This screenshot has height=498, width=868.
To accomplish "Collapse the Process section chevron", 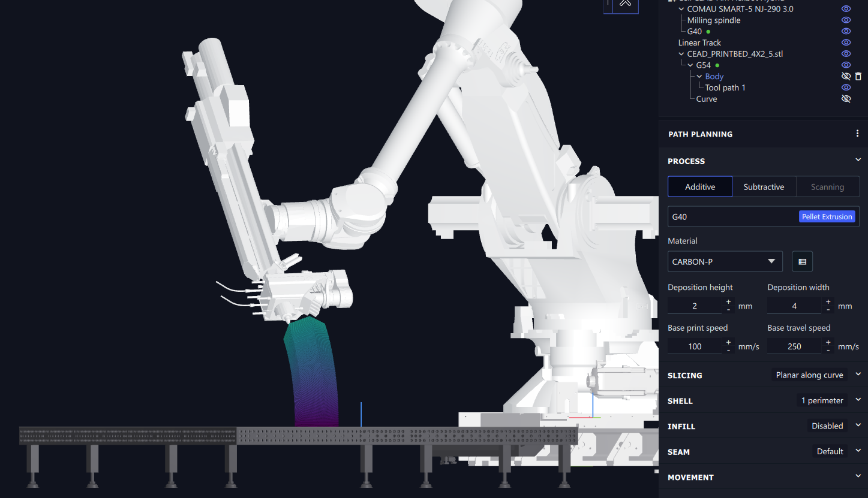I will [858, 160].
